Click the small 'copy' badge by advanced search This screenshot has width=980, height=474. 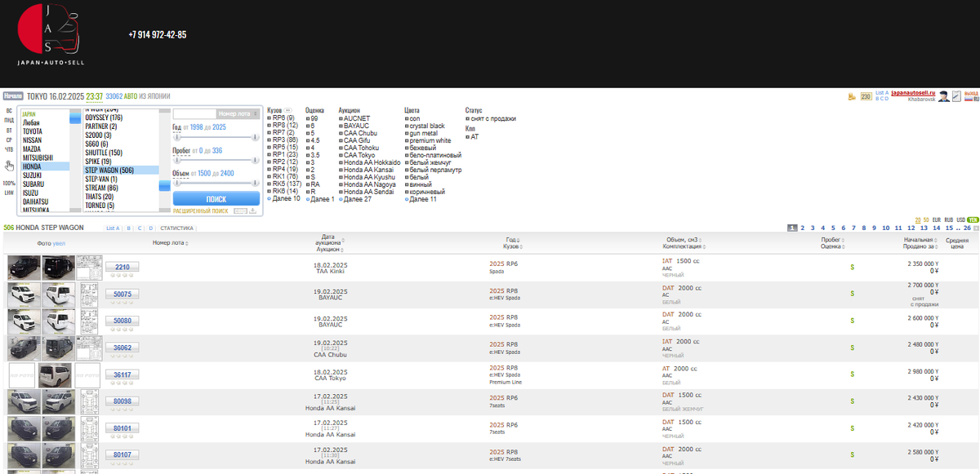240,210
